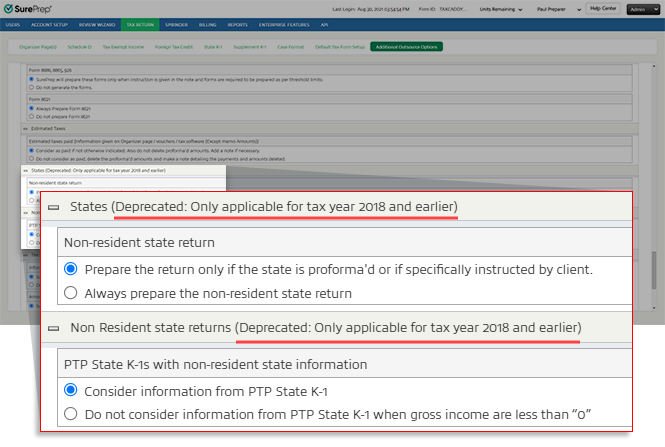Click the vertical scrollbar thumb

654,271
